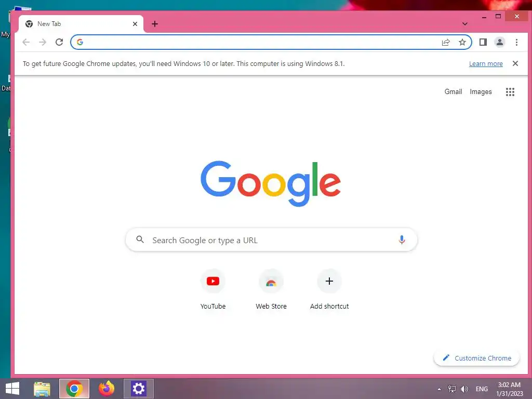Click the magnifier icon in search box
The image size is (532, 399).
140,240
